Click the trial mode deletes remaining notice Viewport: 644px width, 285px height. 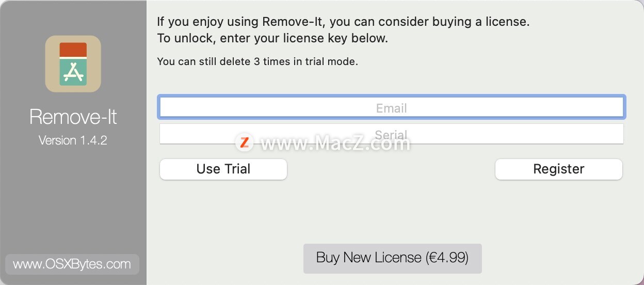point(257,61)
